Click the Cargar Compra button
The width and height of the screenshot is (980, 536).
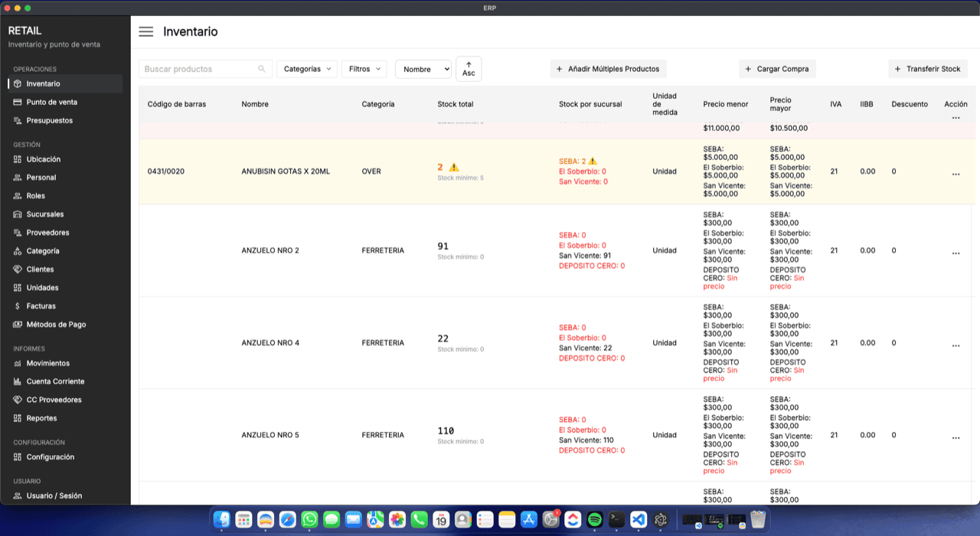(x=778, y=69)
